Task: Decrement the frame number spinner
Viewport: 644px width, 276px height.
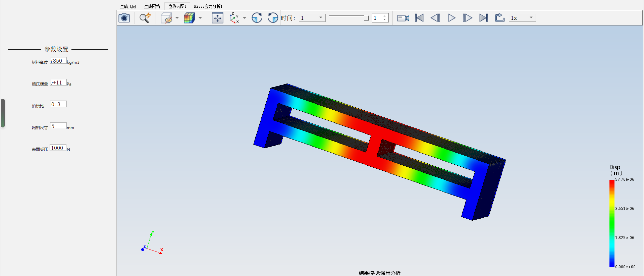Action: click(385, 20)
